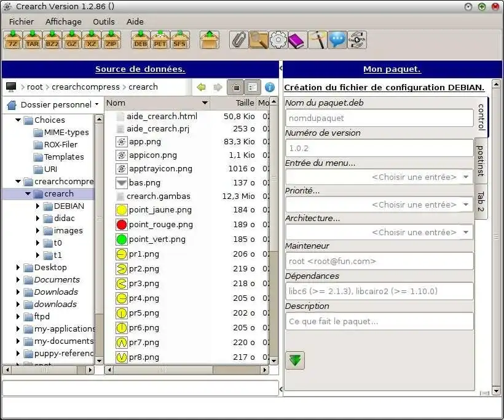The height and width of the screenshot is (420, 504).
Task: Create a ZIP archive using toolbar icon
Action: 111,40
